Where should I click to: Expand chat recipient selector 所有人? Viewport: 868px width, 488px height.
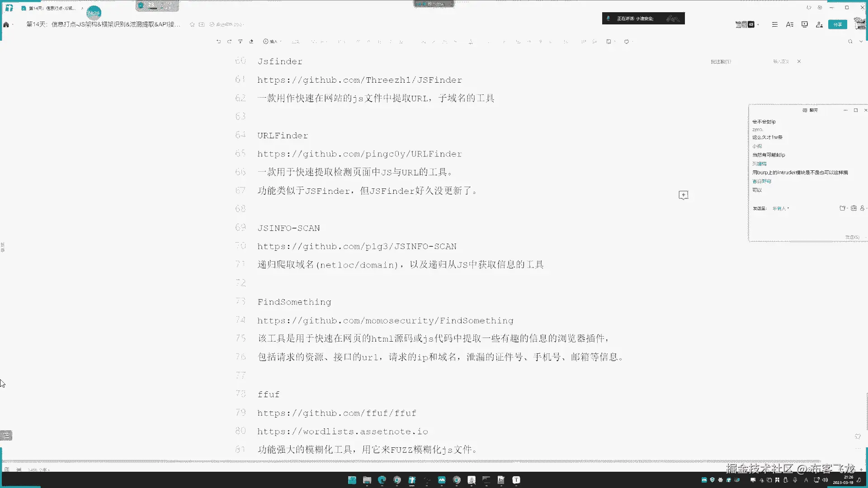coord(781,208)
